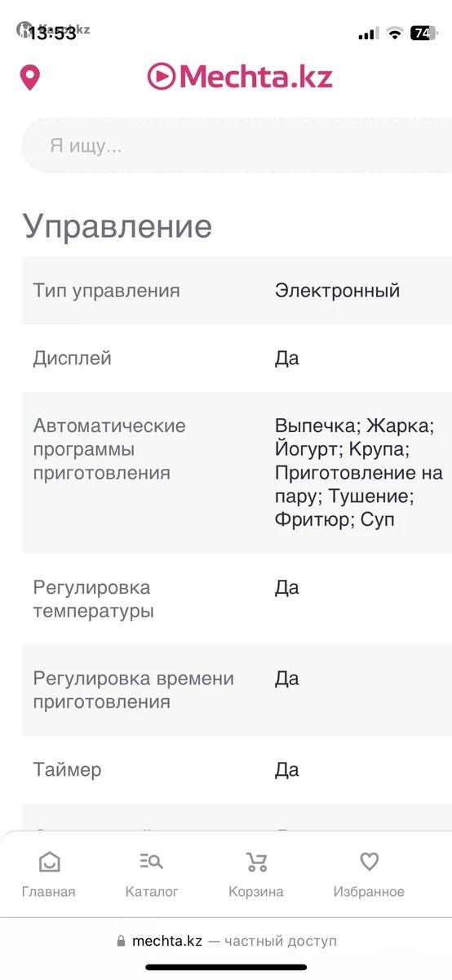Select the Главная tab label

pyautogui.click(x=49, y=892)
